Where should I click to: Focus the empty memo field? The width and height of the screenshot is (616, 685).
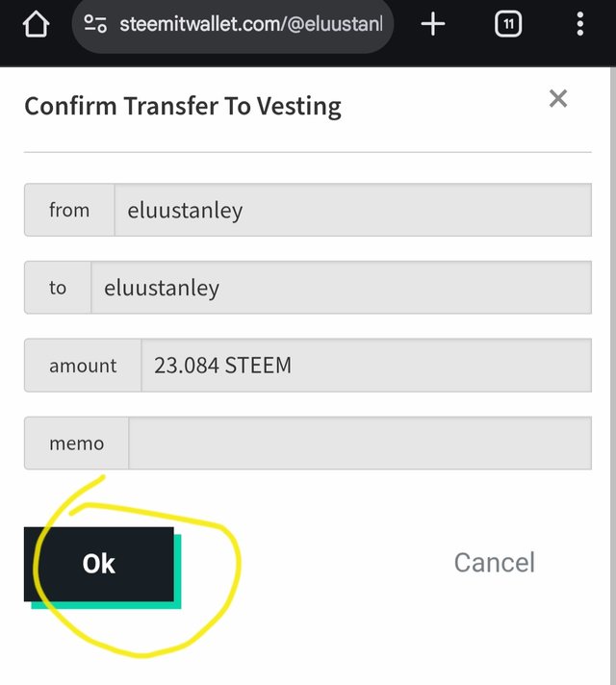tap(360, 443)
